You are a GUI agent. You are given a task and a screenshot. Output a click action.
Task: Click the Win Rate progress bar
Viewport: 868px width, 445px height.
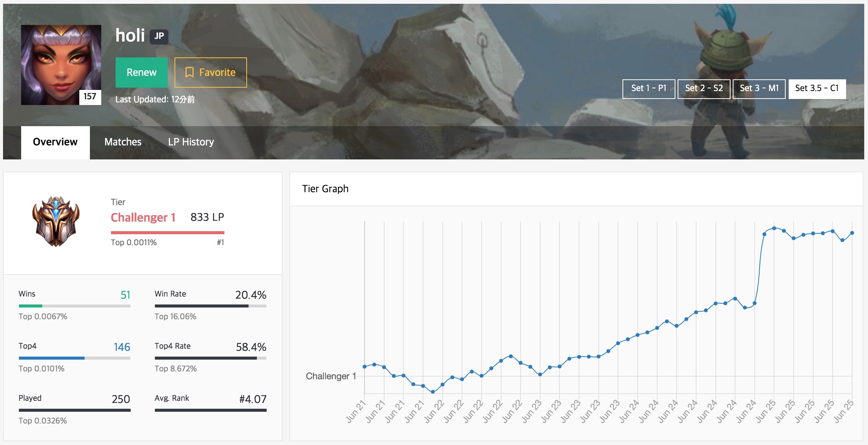210,306
